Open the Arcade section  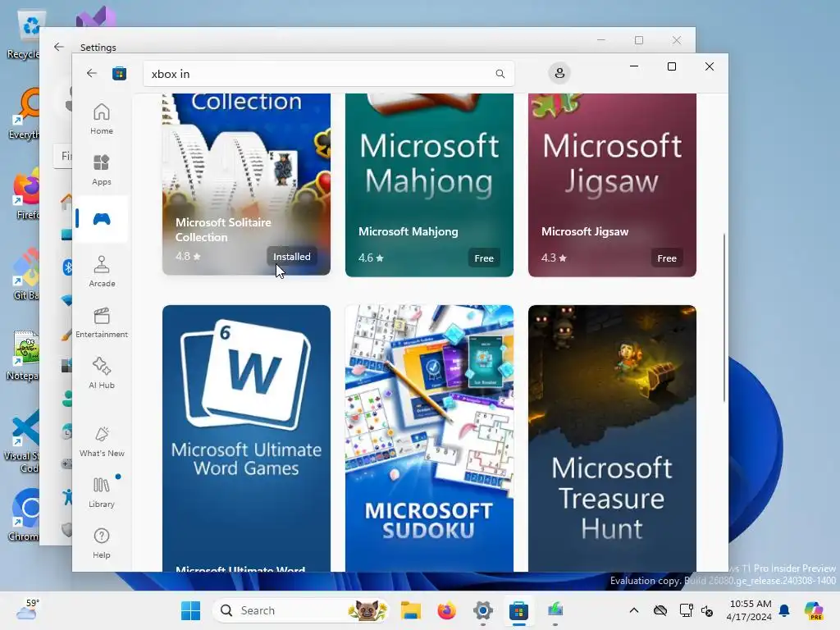point(101,272)
